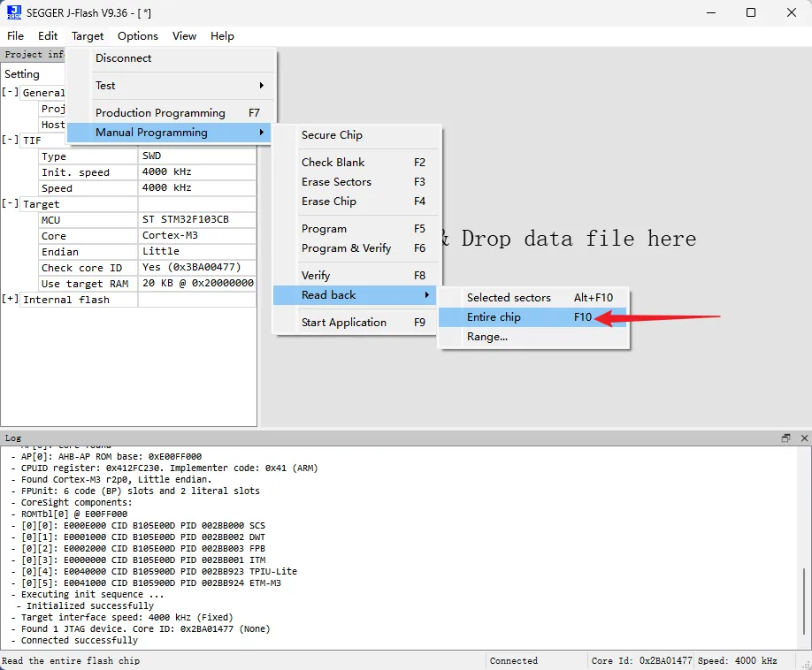The width and height of the screenshot is (812, 670).
Task: Select Erase Sectors F3
Action: point(356,182)
